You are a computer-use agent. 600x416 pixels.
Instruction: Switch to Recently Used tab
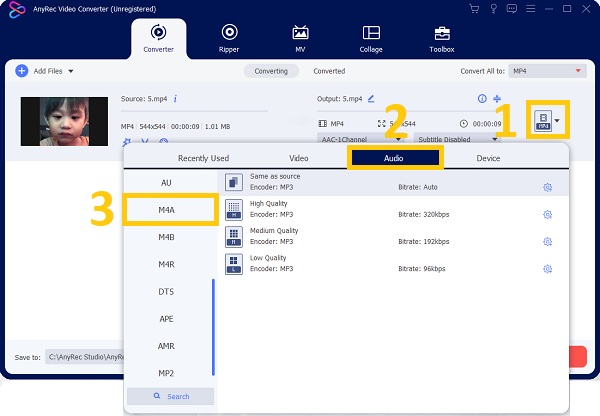[204, 158]
